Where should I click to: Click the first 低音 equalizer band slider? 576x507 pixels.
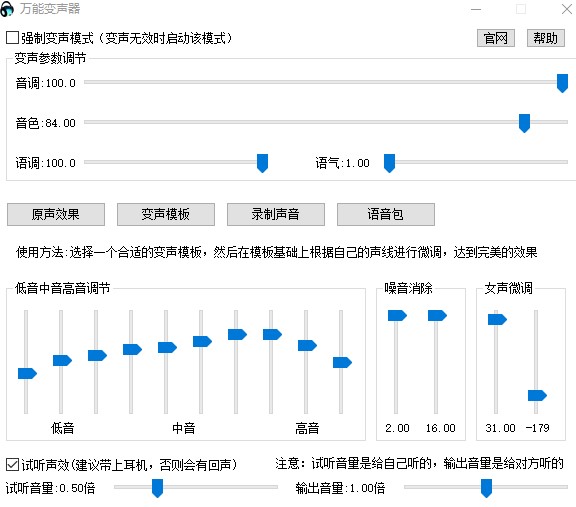click(x=27, y=373)
